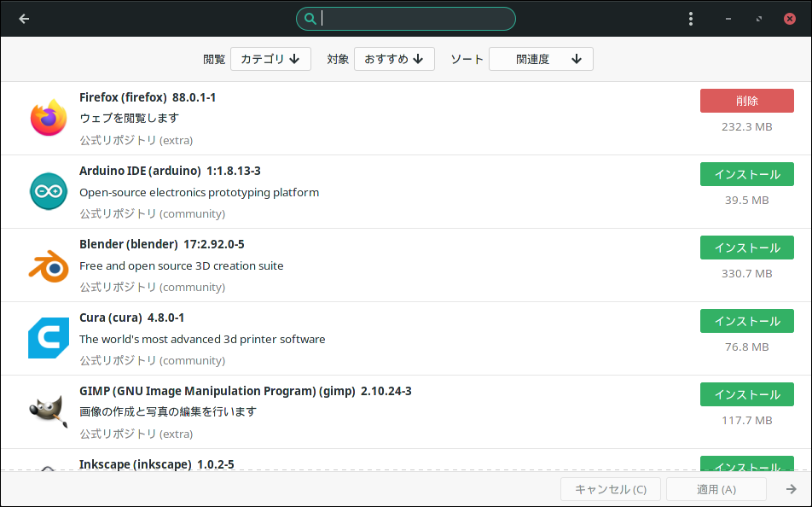Screen dimensions: 812x507
Task: Install Cura with インストール button
Action: point(747,321)
